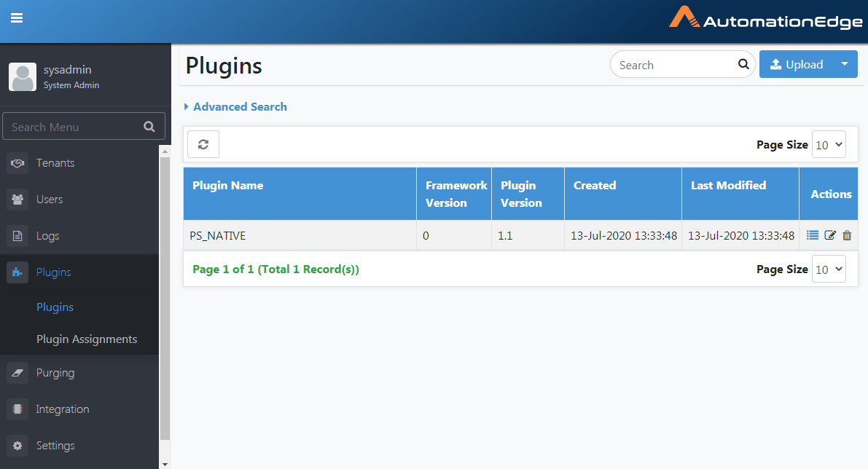Click the Settings gear icon
This screenshot has height=469, width=868.
pyautogui.click(x=17, y=446)
